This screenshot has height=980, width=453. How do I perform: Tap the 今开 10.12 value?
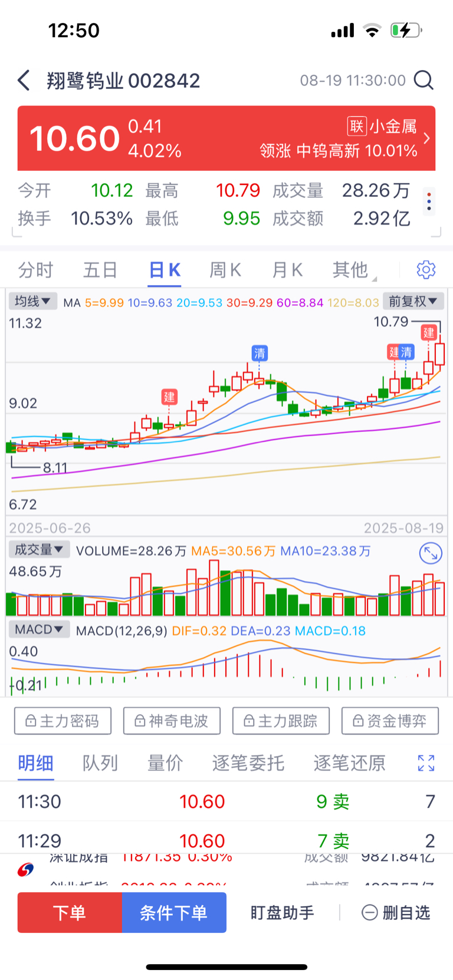tap(111, 190)
